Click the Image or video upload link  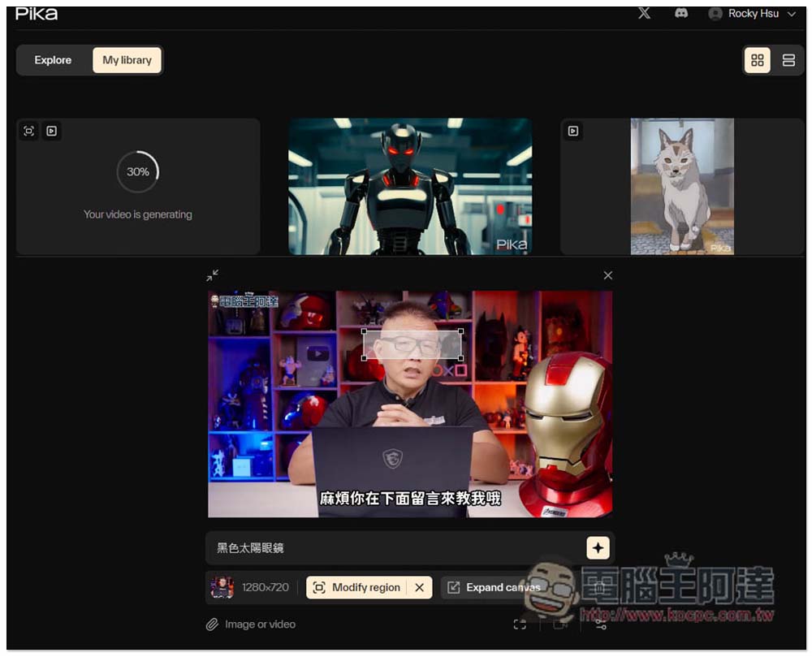[x=260, y=625]
